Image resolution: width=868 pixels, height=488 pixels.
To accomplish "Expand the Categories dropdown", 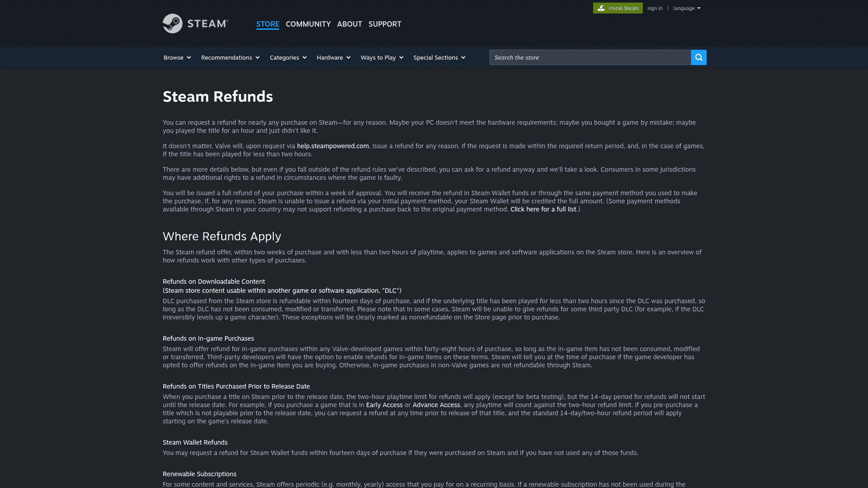I will tap(288, 57).
